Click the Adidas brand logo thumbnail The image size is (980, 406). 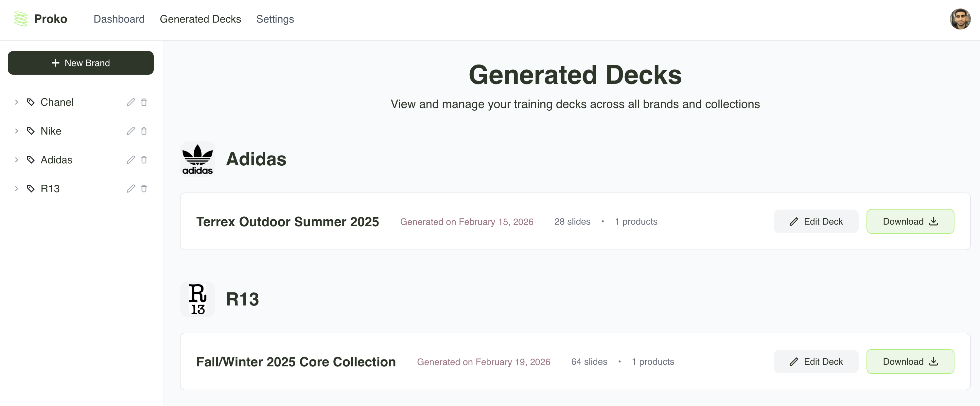click(198, 159)
